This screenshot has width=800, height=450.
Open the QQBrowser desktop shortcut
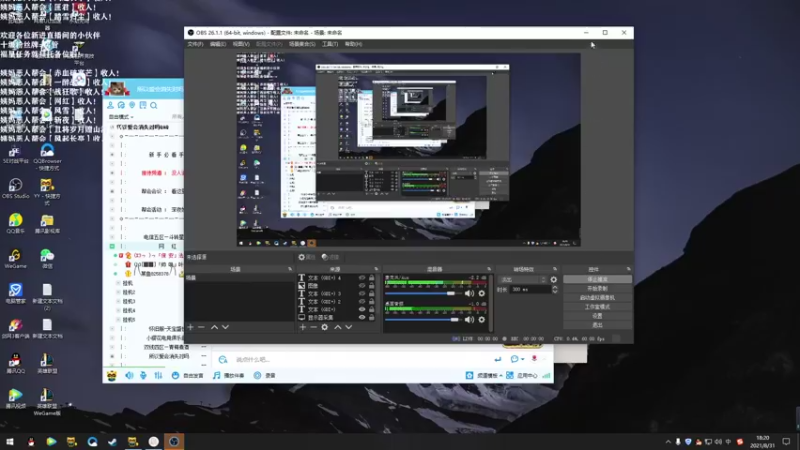[x=47, y=157]
